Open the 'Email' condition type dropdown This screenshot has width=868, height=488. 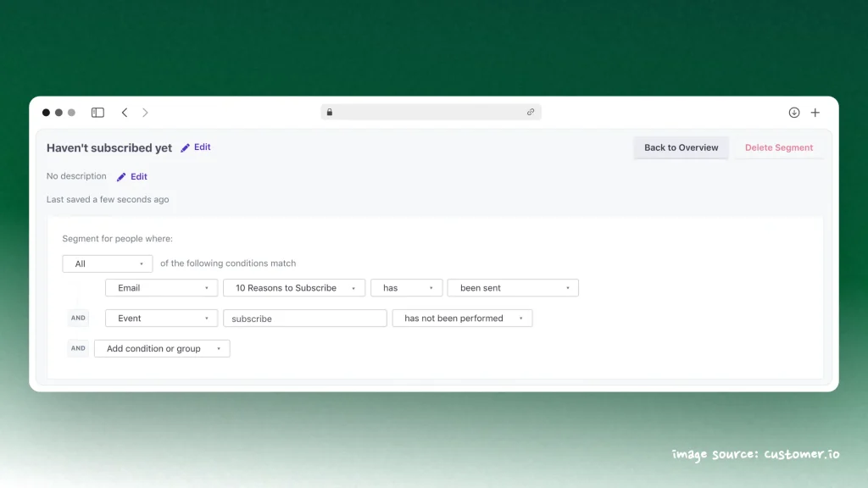161,287
